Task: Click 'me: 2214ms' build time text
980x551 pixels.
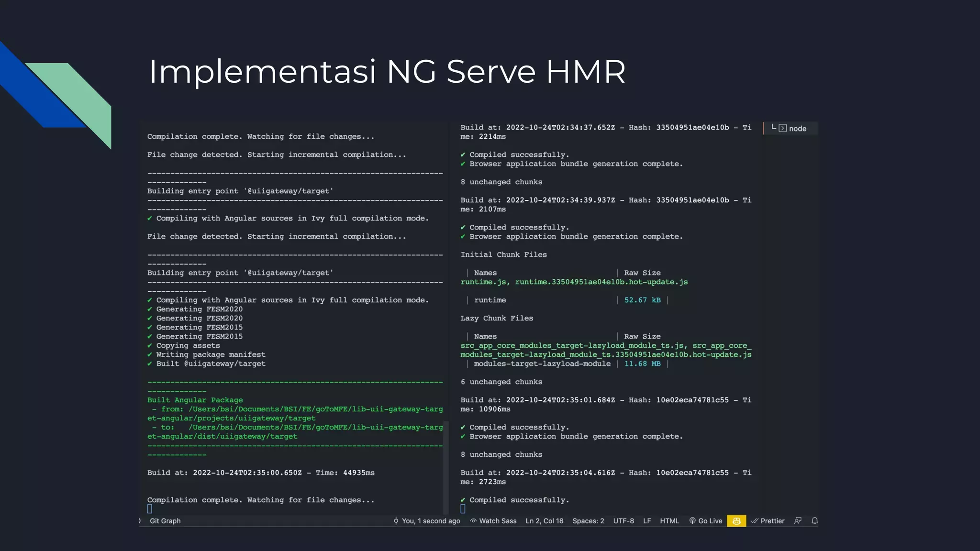Action: coord(483,136)
